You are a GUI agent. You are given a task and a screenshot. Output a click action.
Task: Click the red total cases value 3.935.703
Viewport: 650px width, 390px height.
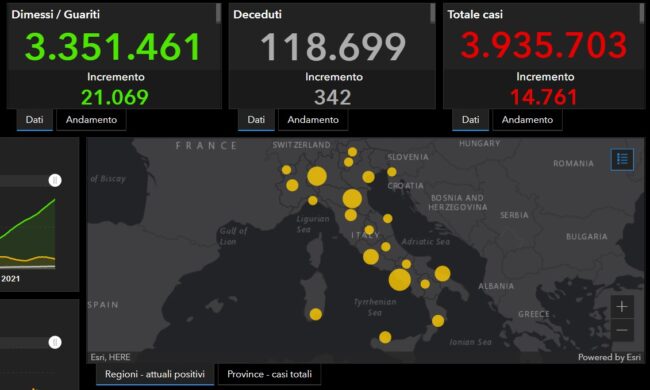pos(544,45)
